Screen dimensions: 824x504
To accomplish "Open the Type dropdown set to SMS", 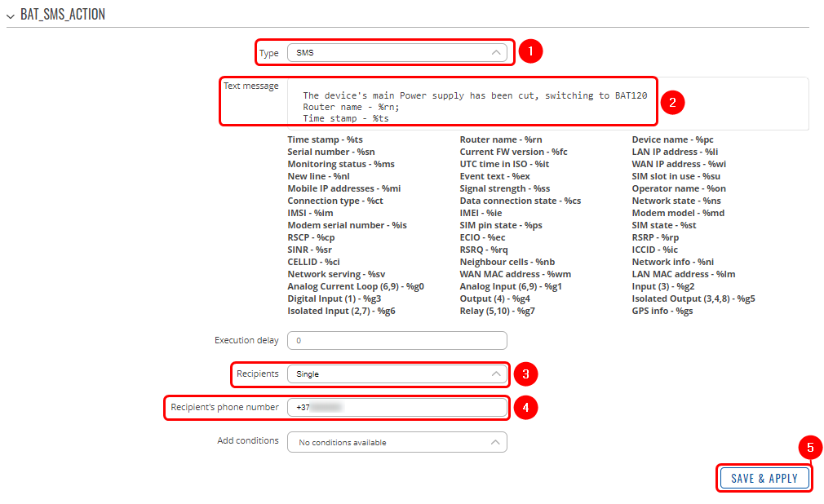I will coord(396,53).
